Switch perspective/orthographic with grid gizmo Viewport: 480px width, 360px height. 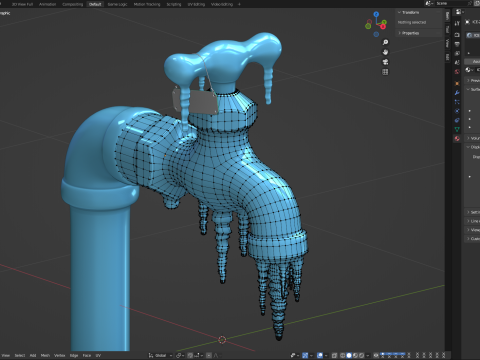(x=385, y=72)
